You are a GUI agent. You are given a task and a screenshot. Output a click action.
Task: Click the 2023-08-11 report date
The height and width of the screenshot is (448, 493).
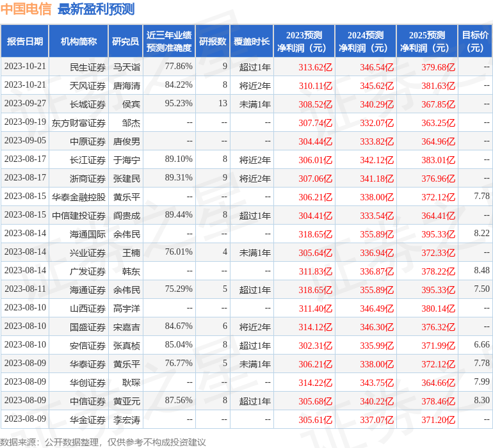tap(25, 289)
